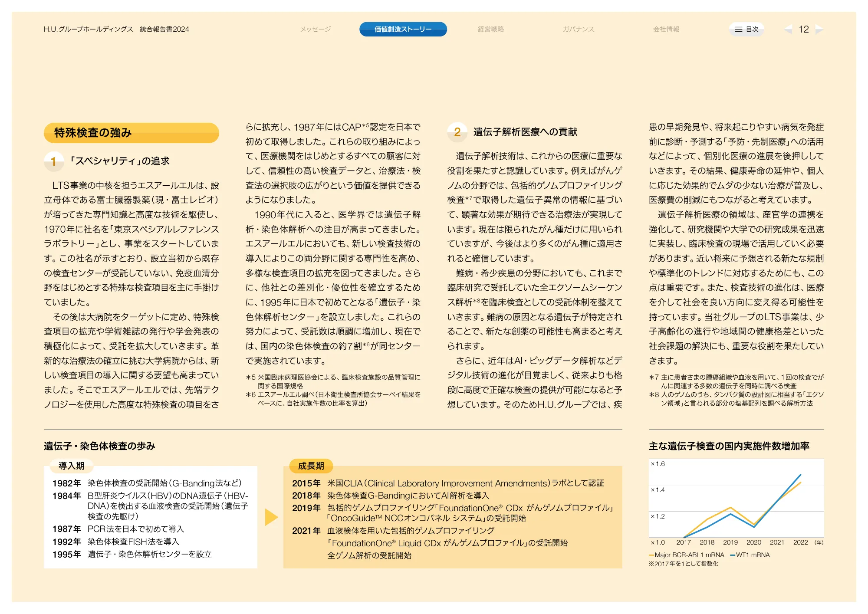The image size is (868, 614).
Task: Switch to the ガバナンス tab
Action: 578,30
